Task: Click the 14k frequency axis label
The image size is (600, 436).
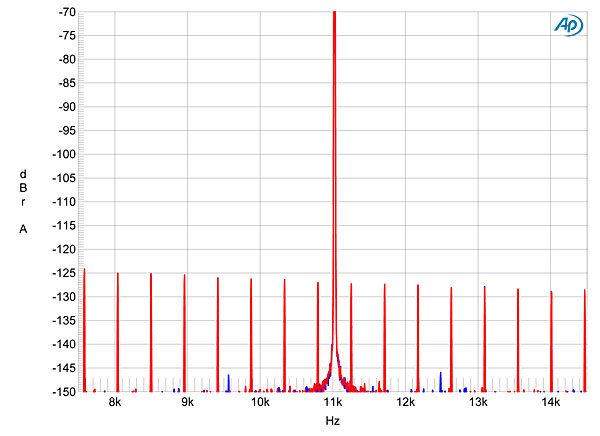Action: pyautogui.click(x=550, y=402)
